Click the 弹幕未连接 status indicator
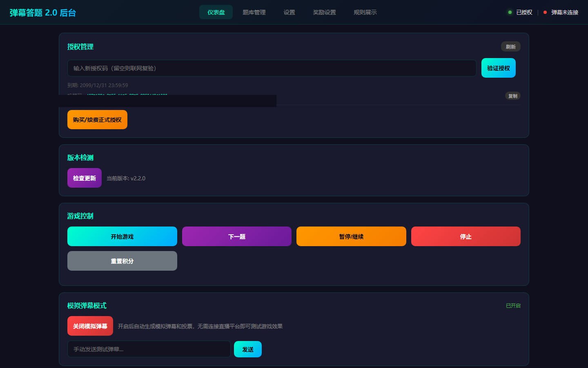This screenshot has height=368, width=588. point(561,12)
